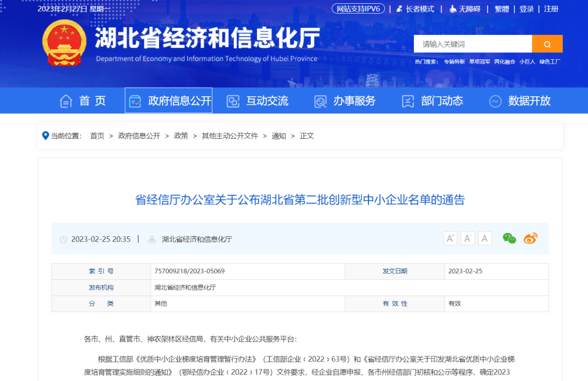
Task: Decrease font size with A- button
Action: point(468,238)
